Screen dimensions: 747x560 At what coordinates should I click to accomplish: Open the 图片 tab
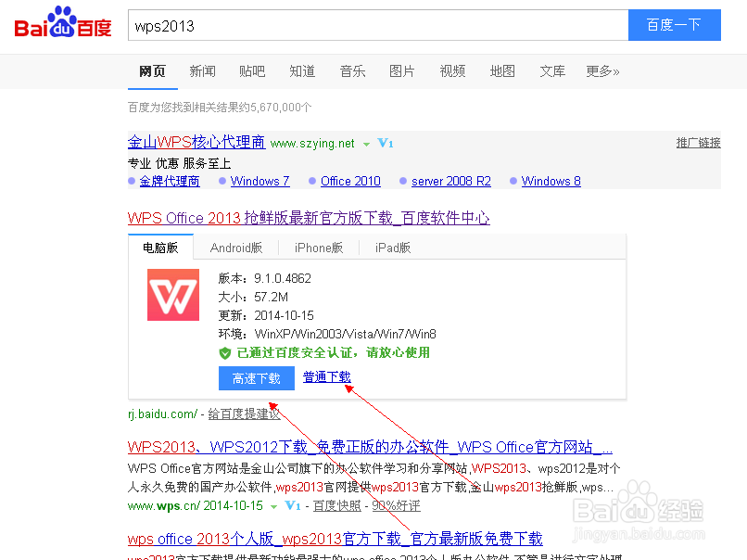(402, 71)
